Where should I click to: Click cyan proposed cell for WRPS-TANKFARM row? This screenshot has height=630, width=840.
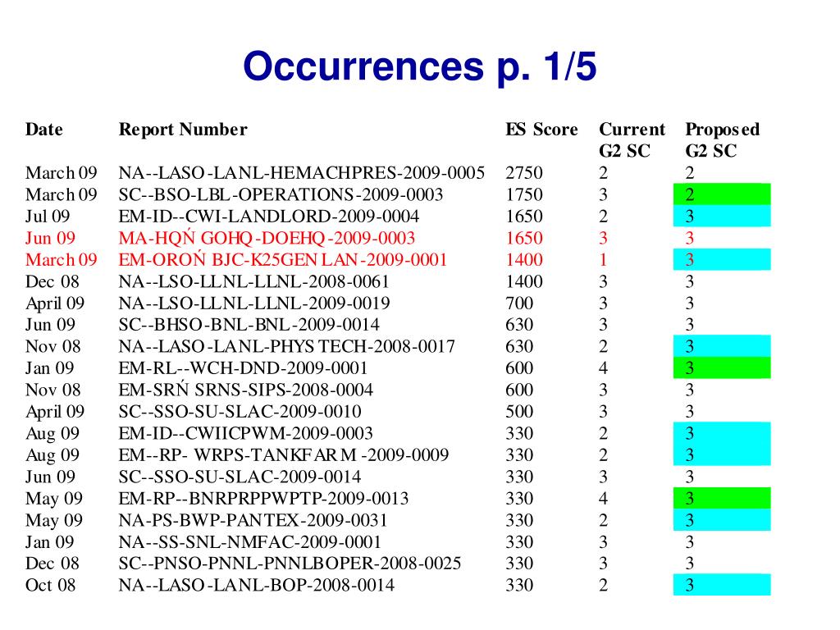(722, 454)
